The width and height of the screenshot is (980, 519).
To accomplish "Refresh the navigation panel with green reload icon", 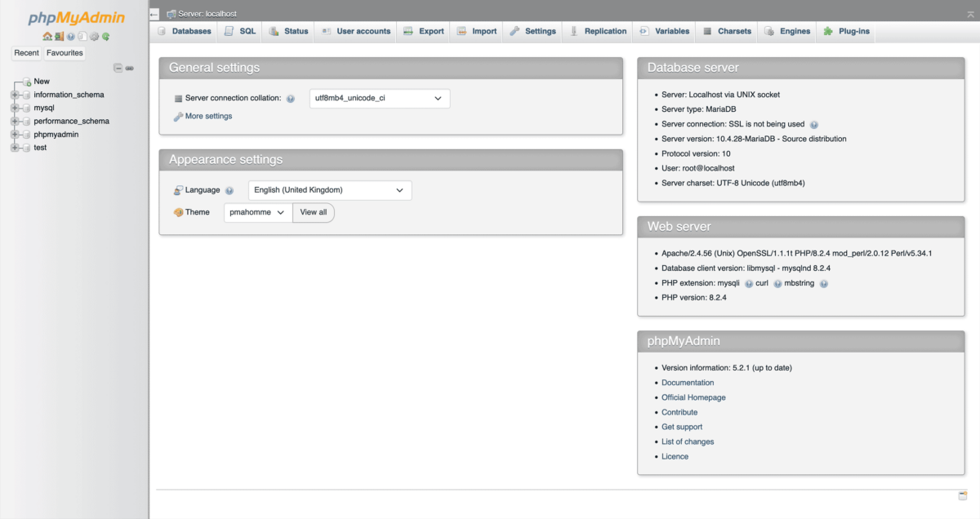I will [106, 37].
